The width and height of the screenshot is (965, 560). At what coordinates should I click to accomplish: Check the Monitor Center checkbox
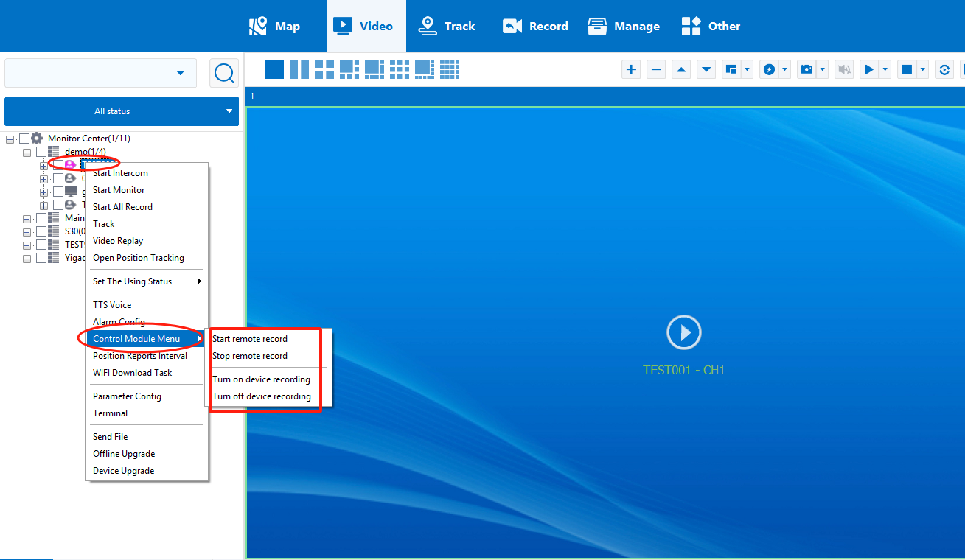[x=24, y=139]
